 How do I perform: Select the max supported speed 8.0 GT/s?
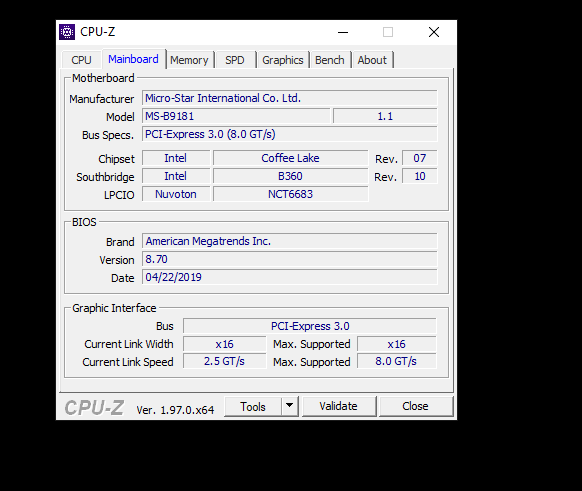[396, 361]
